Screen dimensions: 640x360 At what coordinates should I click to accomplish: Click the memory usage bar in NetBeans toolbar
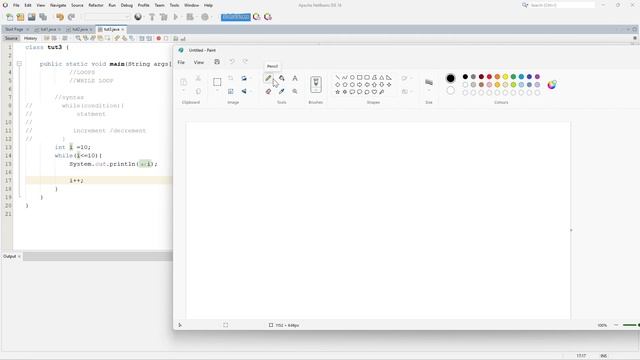click(236, 17)
